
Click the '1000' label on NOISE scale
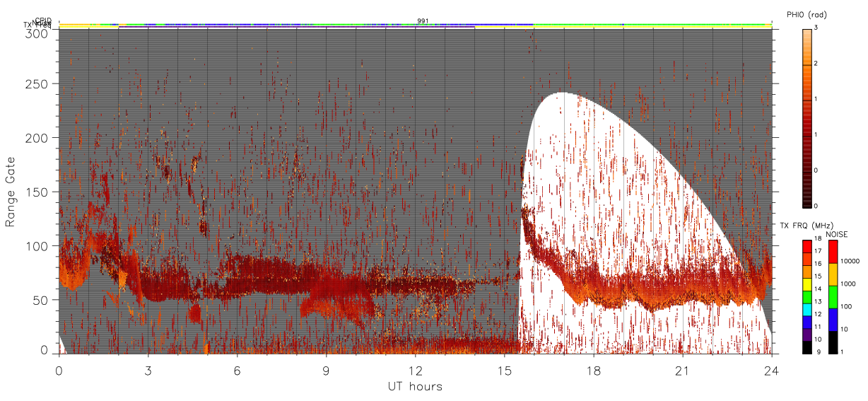pyautogui.click(x=848, y=284)
